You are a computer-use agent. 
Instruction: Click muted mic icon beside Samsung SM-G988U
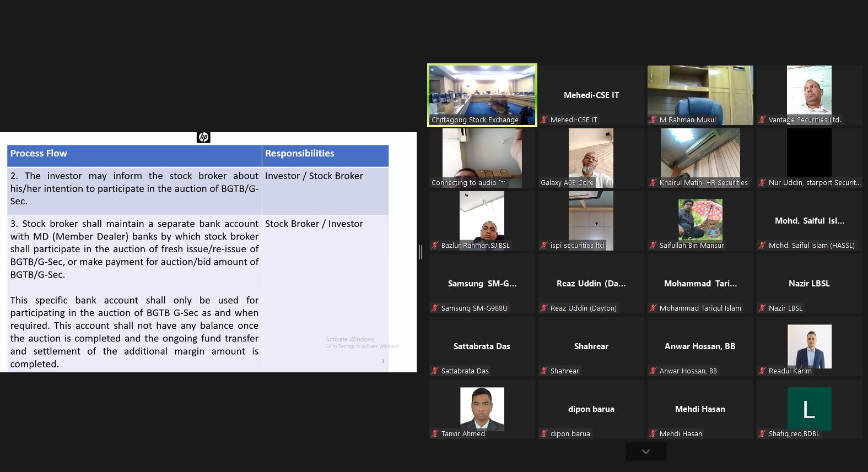[435, 308]
